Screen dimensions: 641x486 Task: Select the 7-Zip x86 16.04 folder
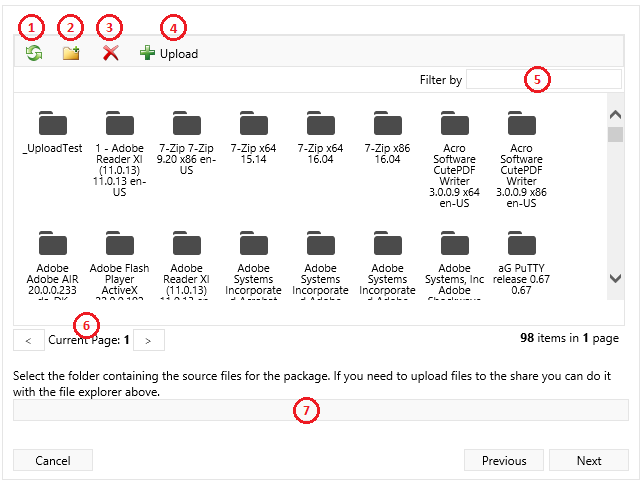click(x=387, y=125)
